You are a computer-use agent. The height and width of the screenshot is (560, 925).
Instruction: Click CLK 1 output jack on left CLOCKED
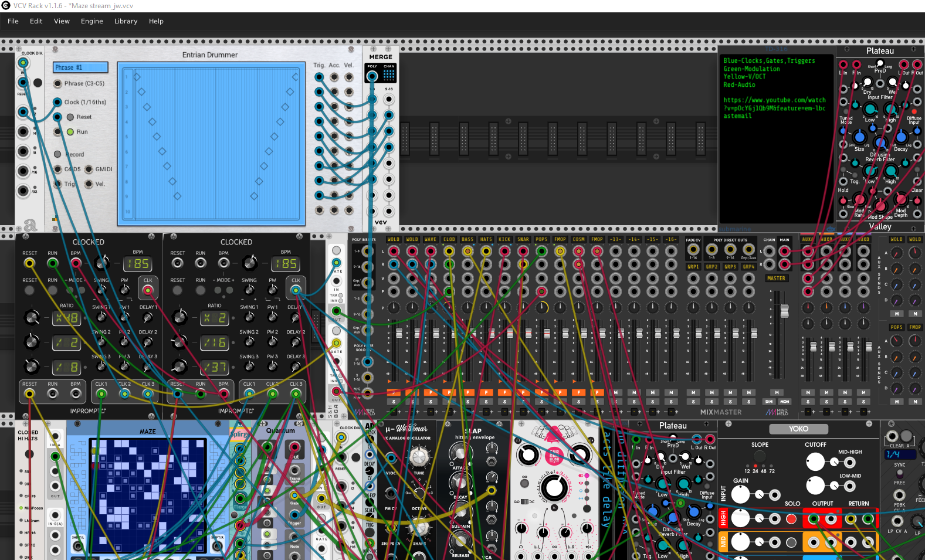click(x=101, y=394)
